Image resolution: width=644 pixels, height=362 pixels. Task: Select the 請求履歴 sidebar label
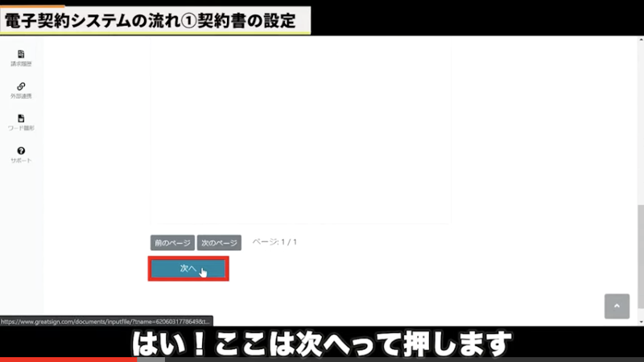pos(21,64)
